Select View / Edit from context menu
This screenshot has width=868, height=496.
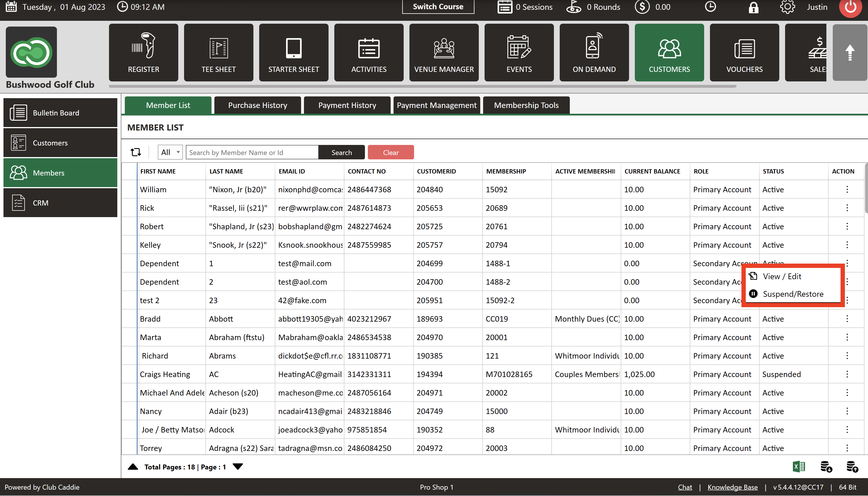coord(782,276)
